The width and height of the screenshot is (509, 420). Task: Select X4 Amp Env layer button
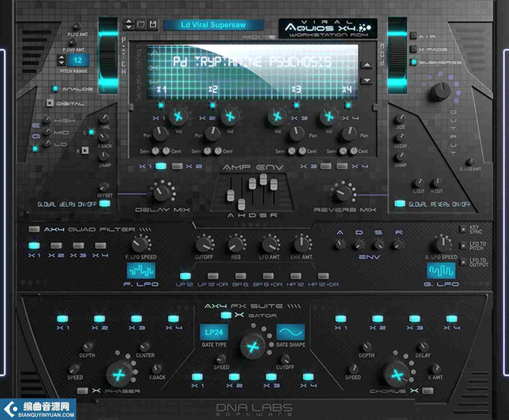tap(341, 166)
